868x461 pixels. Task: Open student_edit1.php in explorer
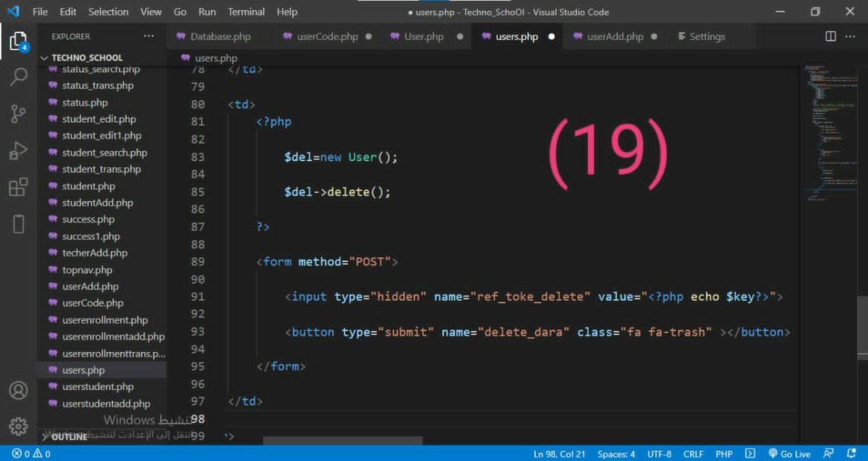click(101, 136)
